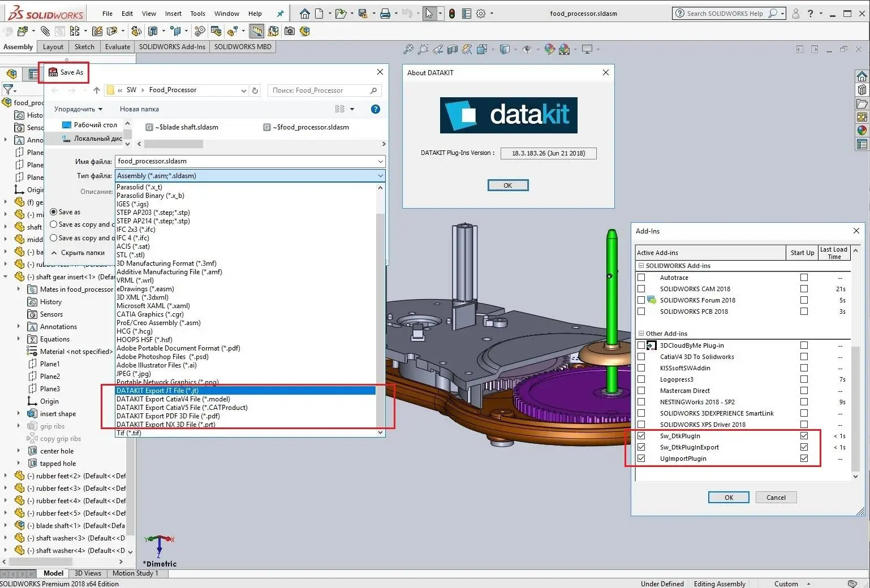Screen dimensions: 870x588
Task: Expand the 'Упорядочить' dropdown
Action: click(78, 109)
